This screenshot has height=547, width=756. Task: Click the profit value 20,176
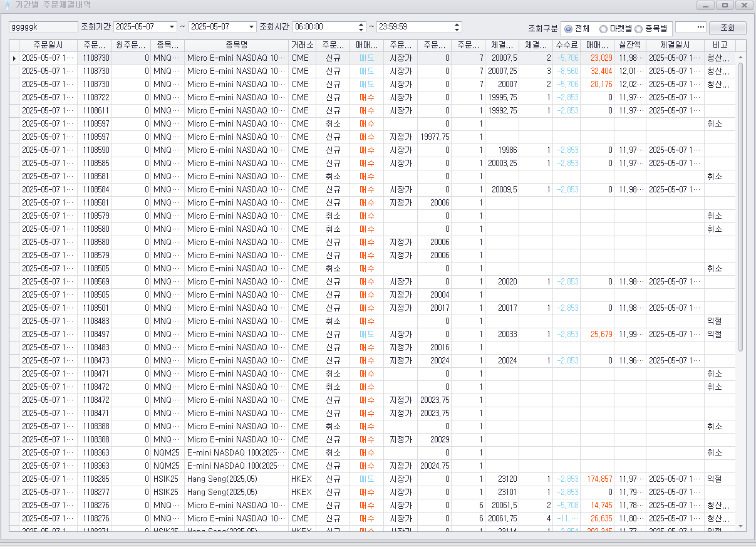tap(597, 85)
